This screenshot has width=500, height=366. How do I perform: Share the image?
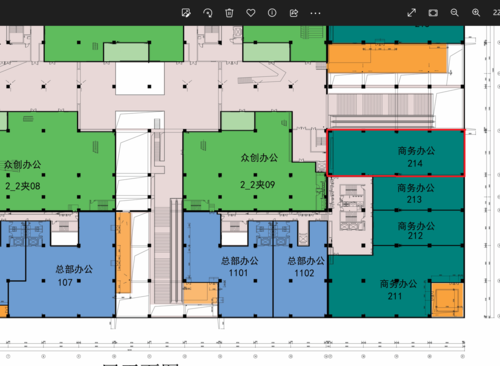coord(294,13)
